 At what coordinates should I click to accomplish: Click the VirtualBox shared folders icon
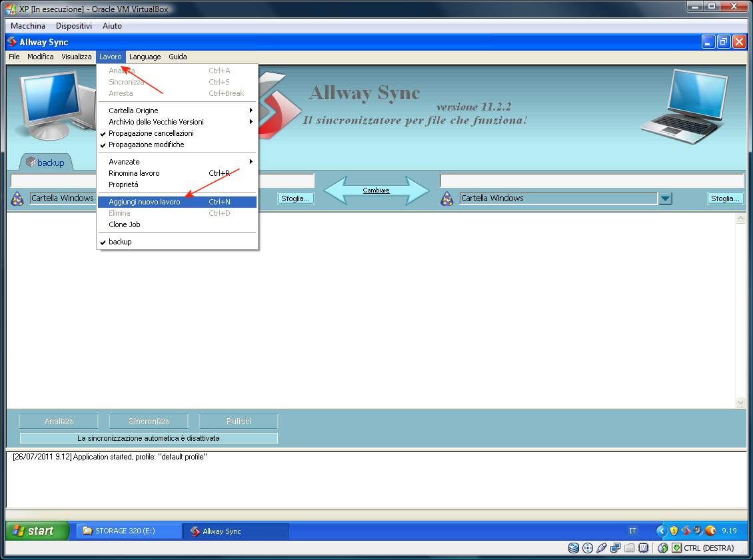(x=630, y=548)
